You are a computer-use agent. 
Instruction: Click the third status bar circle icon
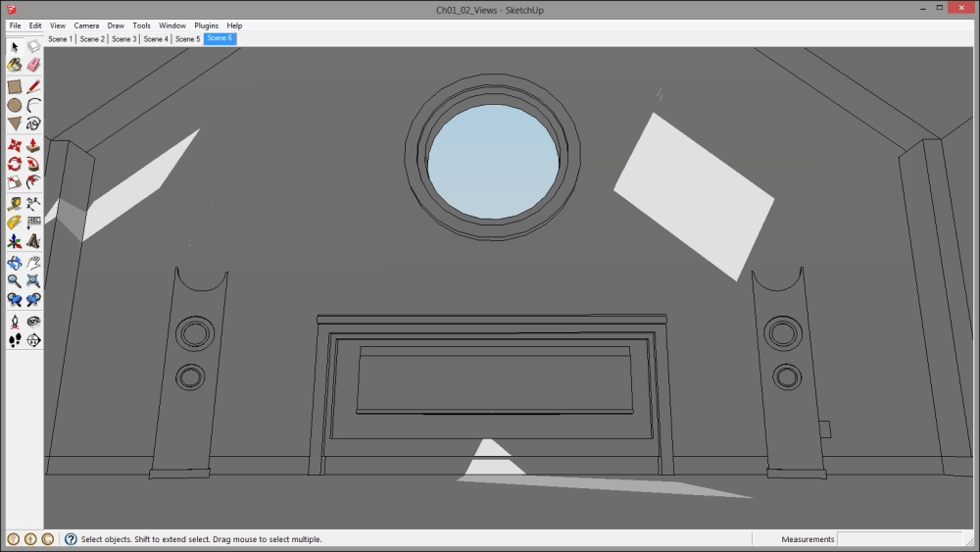pyautogui.click(x=47, y=539)
